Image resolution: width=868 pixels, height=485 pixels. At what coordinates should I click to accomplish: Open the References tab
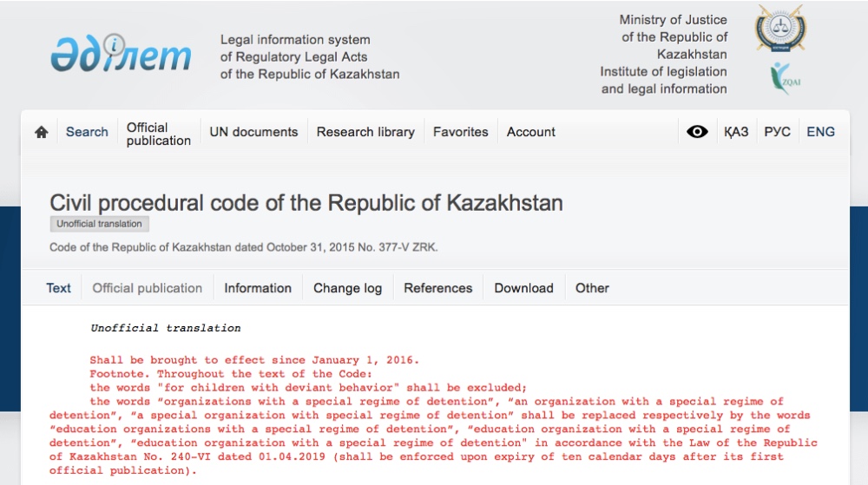click(437, 288)
